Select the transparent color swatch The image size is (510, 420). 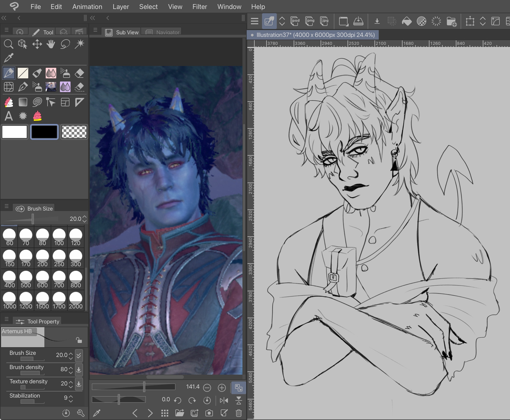74,132
